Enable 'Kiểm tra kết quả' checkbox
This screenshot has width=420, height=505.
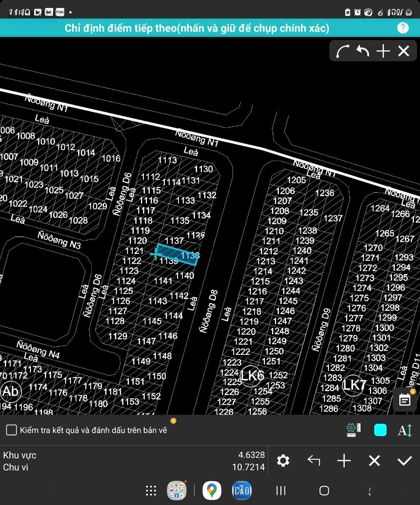(12, 430)
